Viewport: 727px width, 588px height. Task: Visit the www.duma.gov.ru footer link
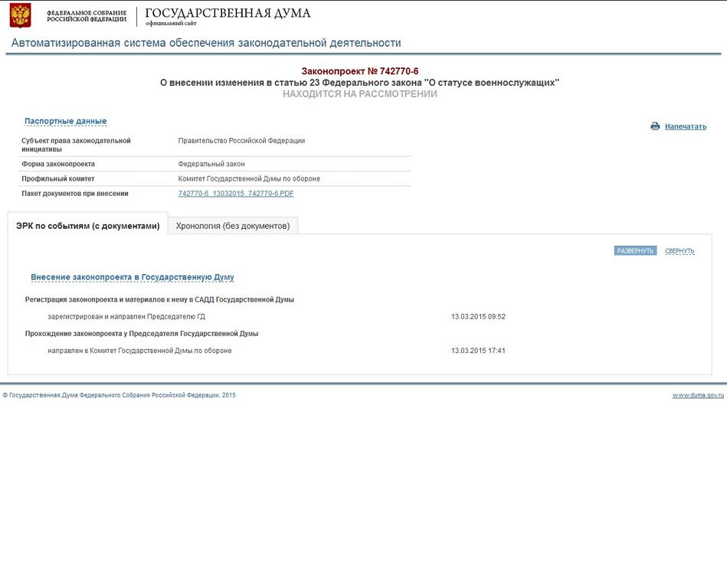[x=697, y=395]
